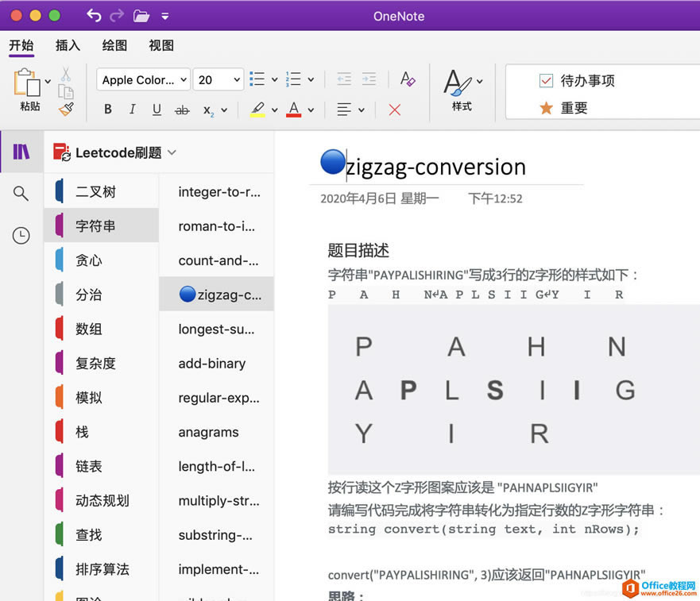Open the Search magnifier in sidebar

(21, 194)
